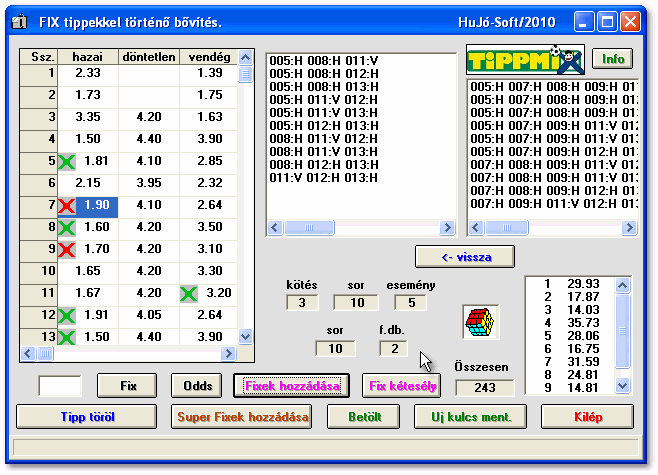
Task: Click the red X mark in row 9
Action: [x=67, y=250]
